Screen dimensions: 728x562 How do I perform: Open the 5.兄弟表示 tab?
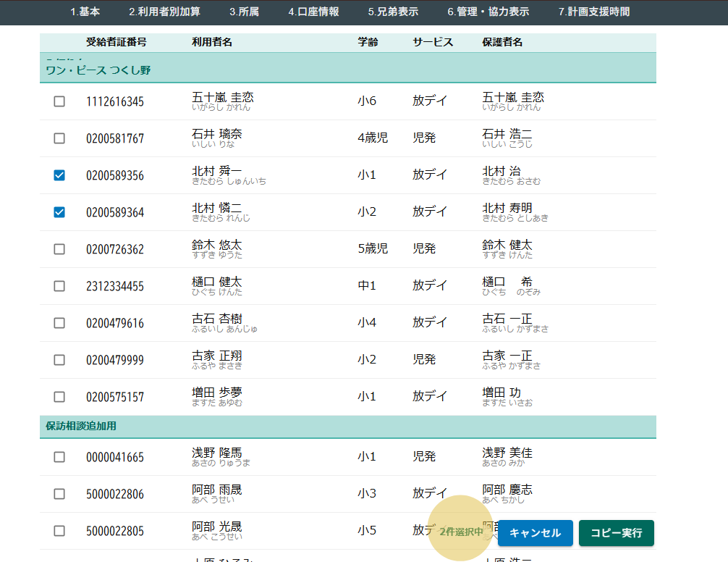[x=393, y=12]
